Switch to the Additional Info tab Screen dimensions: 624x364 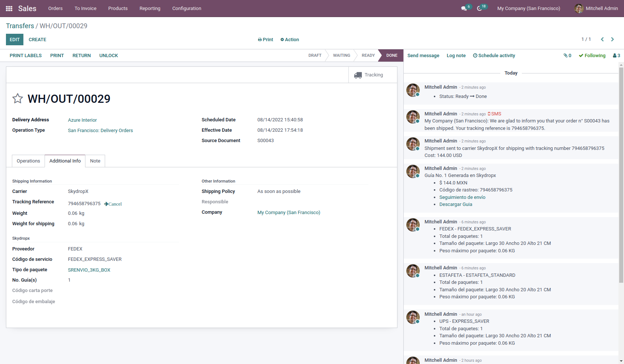(x=65, y=161)
